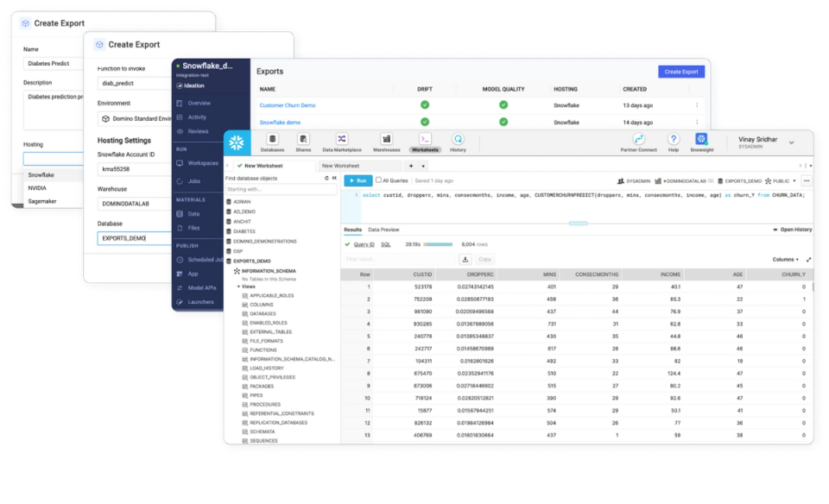The width and height of the screenshot is (829, 504).
Task: Open the Databases page icon
Action: (x=272, y=139)
